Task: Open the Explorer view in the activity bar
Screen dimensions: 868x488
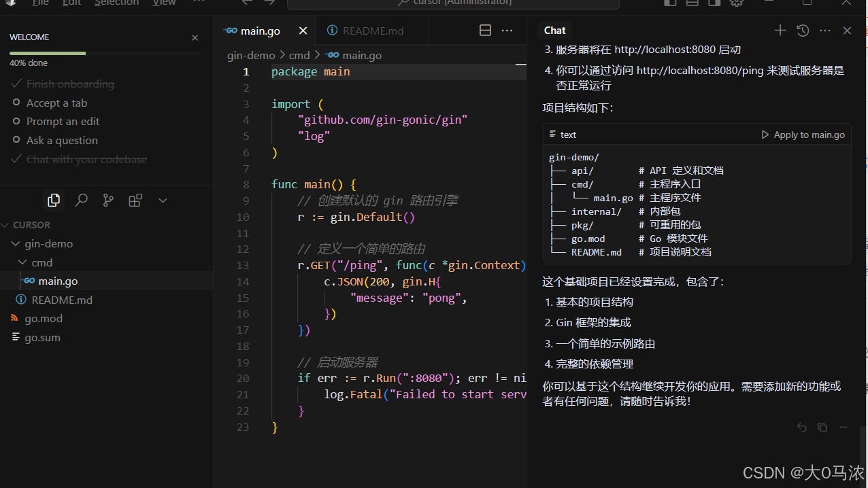Action: click(x=54, y=200)
